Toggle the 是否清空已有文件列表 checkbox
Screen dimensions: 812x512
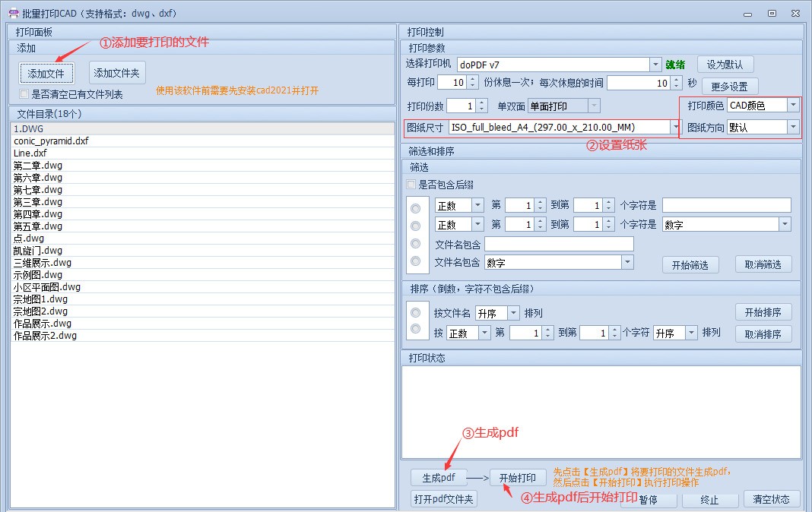coord(24,94)
